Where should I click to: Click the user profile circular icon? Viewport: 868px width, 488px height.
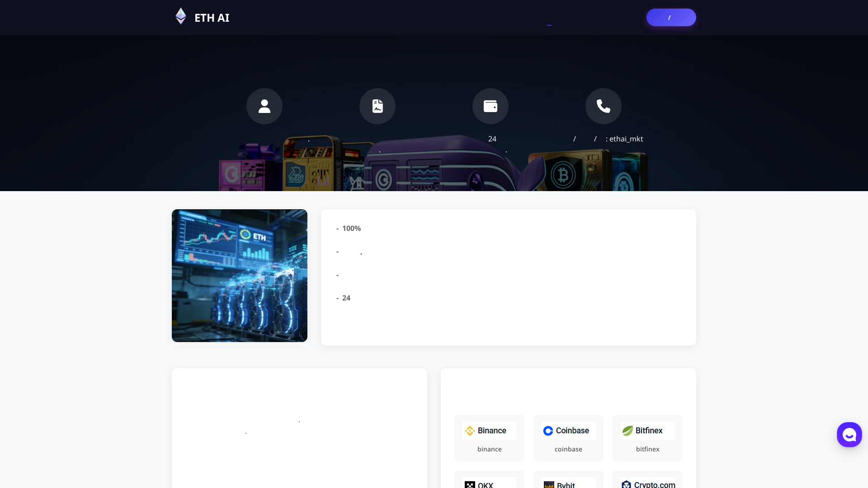[264, 106]
